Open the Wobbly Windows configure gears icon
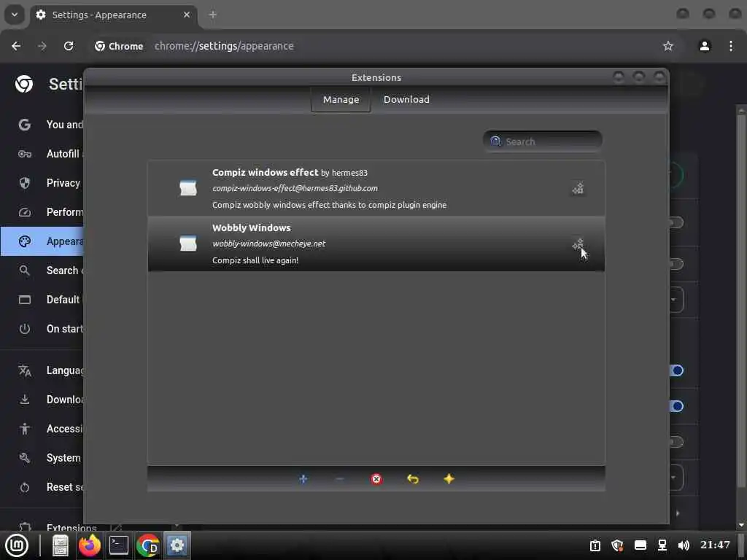 click(578, 245)
